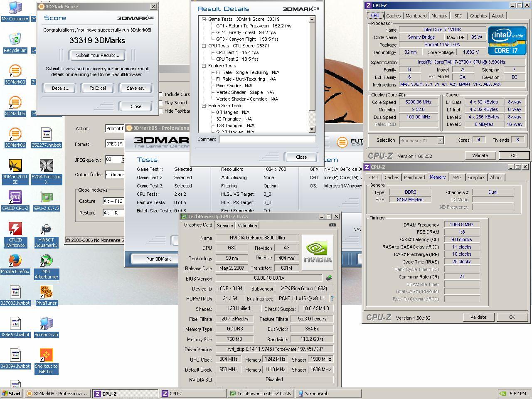
Task: Click the NVIDIA tray icon in taskbar
Action: [x=502, y=394]
